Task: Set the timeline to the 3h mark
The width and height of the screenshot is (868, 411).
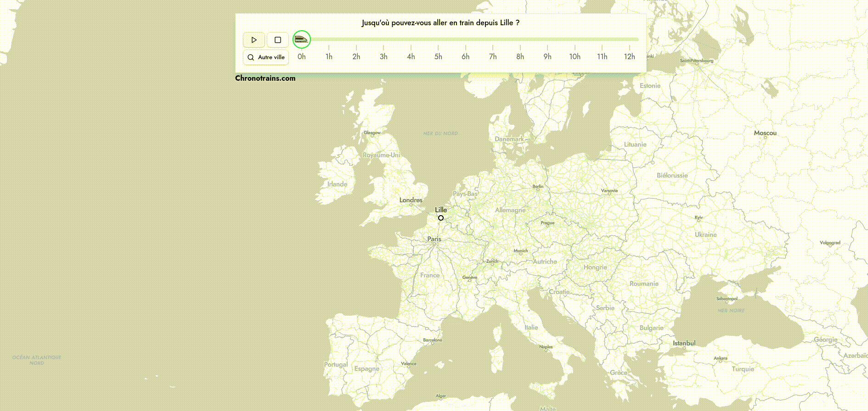Action: pos(383,56)
